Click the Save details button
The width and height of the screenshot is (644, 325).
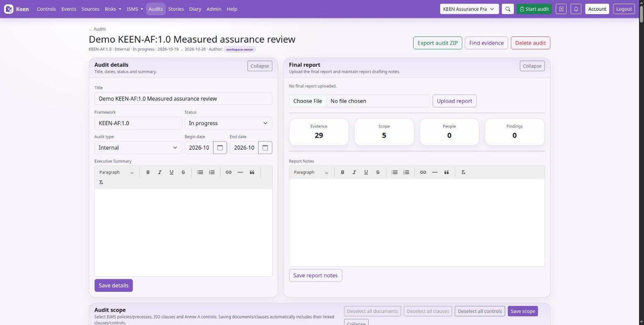click(114, 286)
